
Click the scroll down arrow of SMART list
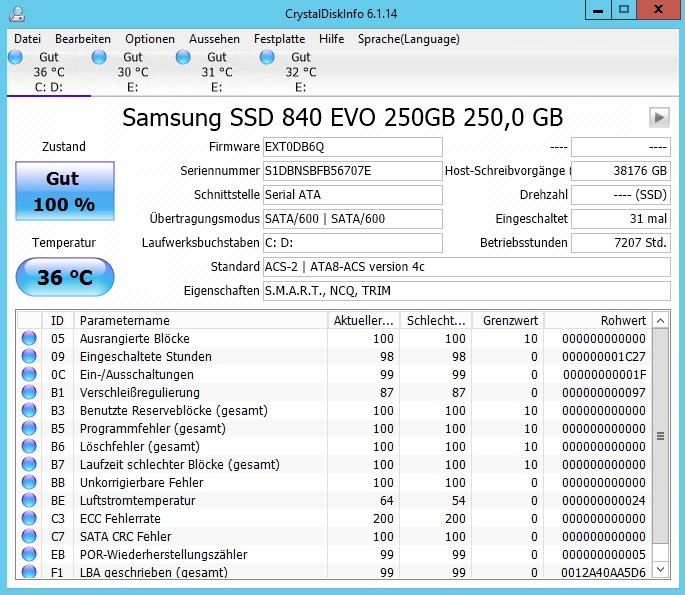661,570
